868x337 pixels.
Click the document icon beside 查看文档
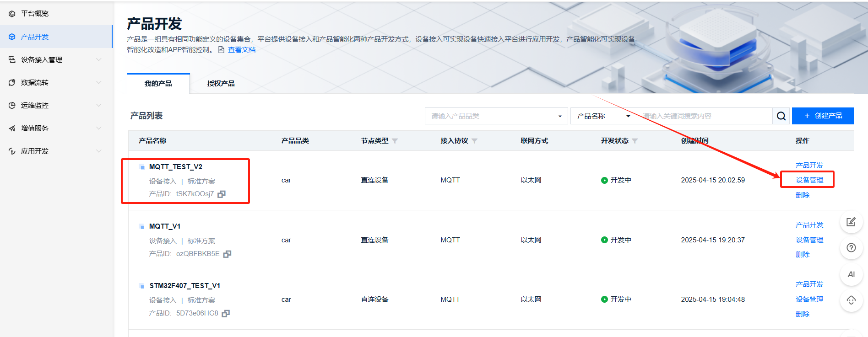click(x=222, y=50)
